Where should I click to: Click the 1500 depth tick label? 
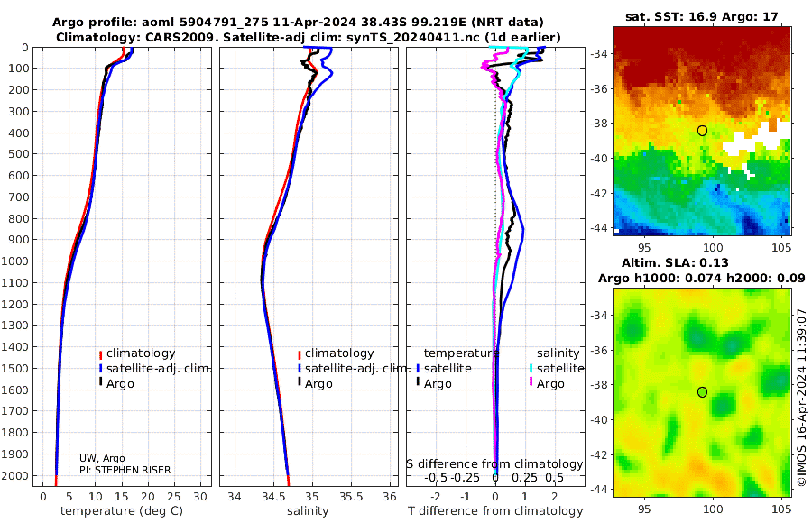pos(15,368)
